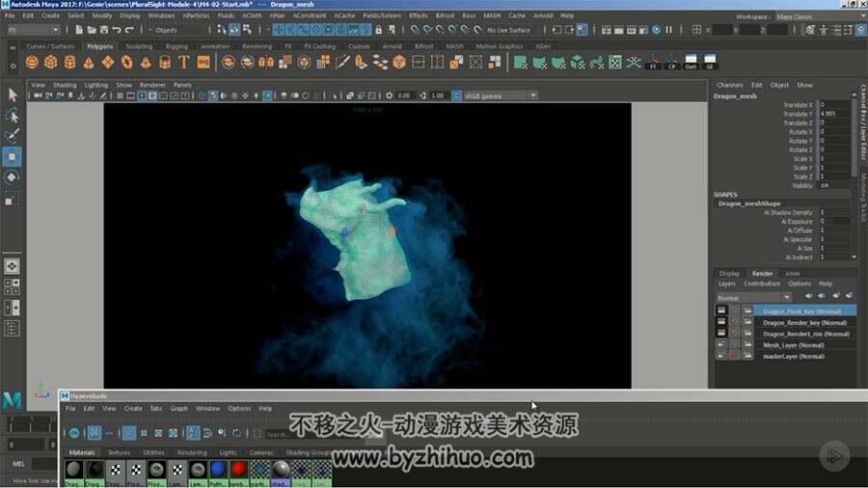Select the Lasso tool in toolbox
This screenshot has height=488, width=868.
[13, 116]
